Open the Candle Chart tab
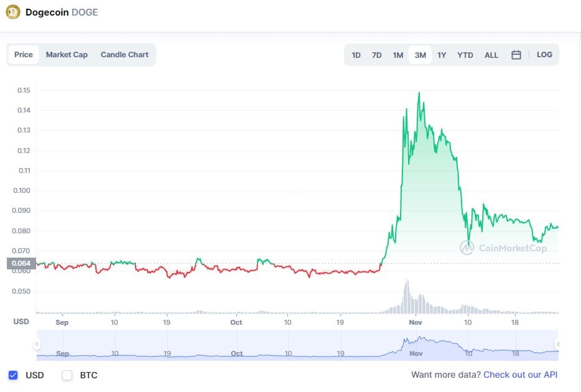Image resolution: width=581 pixels, height=392 pixels. point(124,55)
